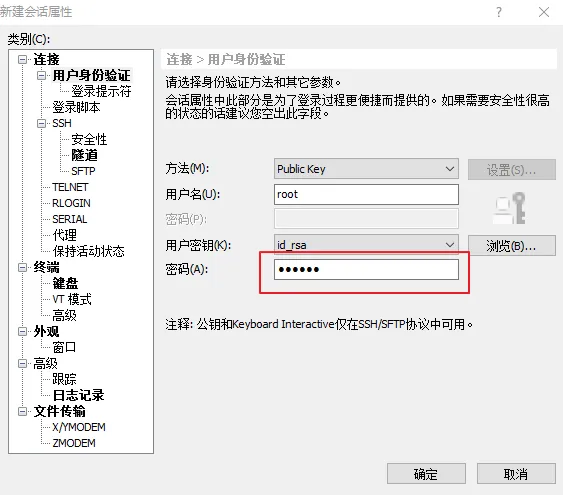Select 终端 category in tree
The image size is (563, 495).
click(46, 267)
